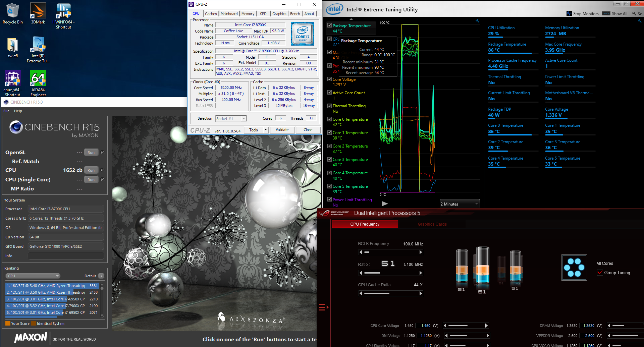Toggle the Group Tuning checkbox
This screenshot has width=644, height=347.
pos(600,273)
